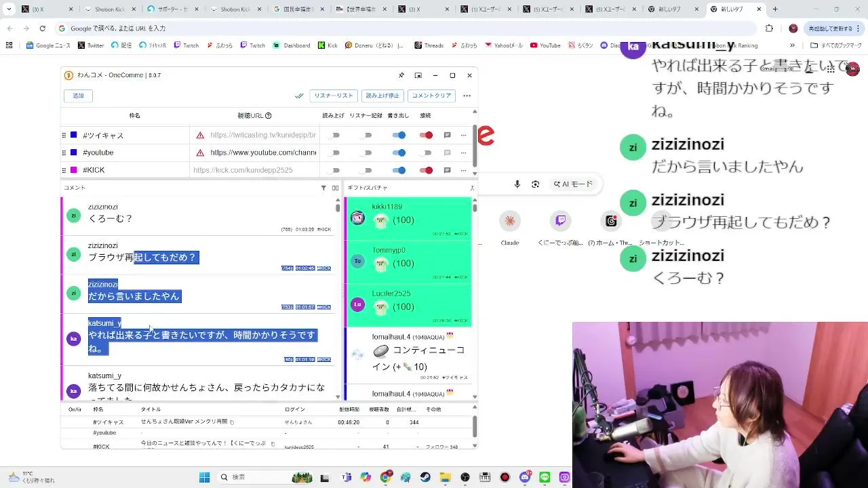Click 読み上げ停止 button

click(x=382, y=96)
